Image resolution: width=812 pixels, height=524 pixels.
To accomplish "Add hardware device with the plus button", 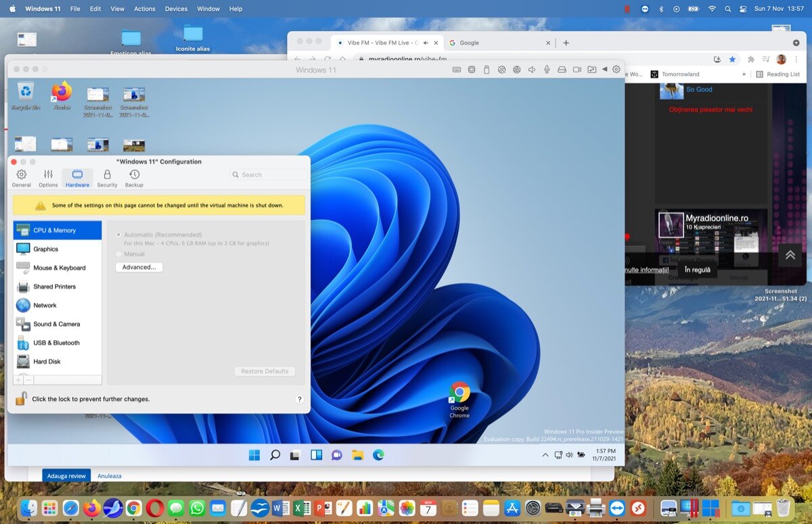I will tap(18, 380).
